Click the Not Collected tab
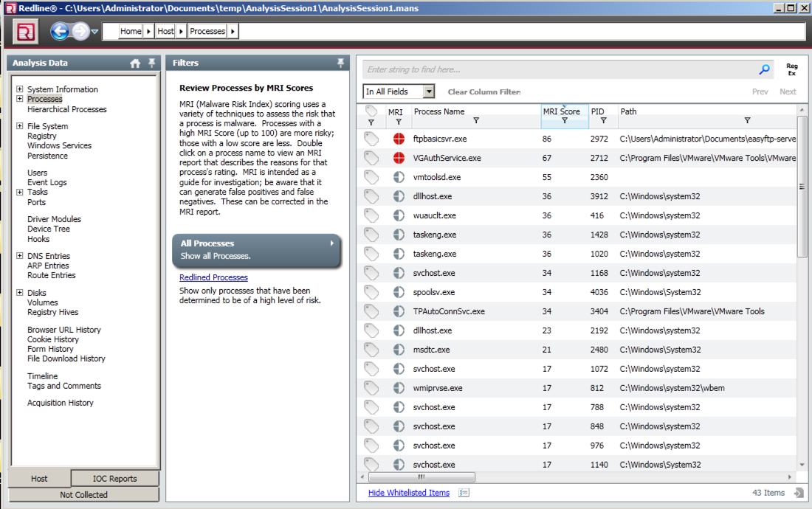The height and width of the screenshot is (509, 812). tap(84, 494)
